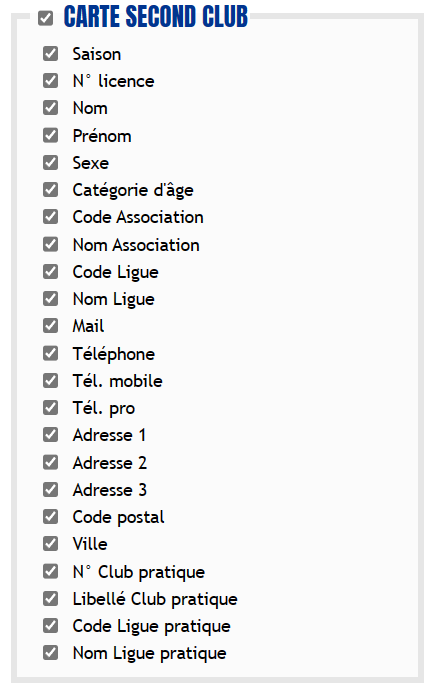Deselect the Nom Association checkbox

click(x=51, y=244)
